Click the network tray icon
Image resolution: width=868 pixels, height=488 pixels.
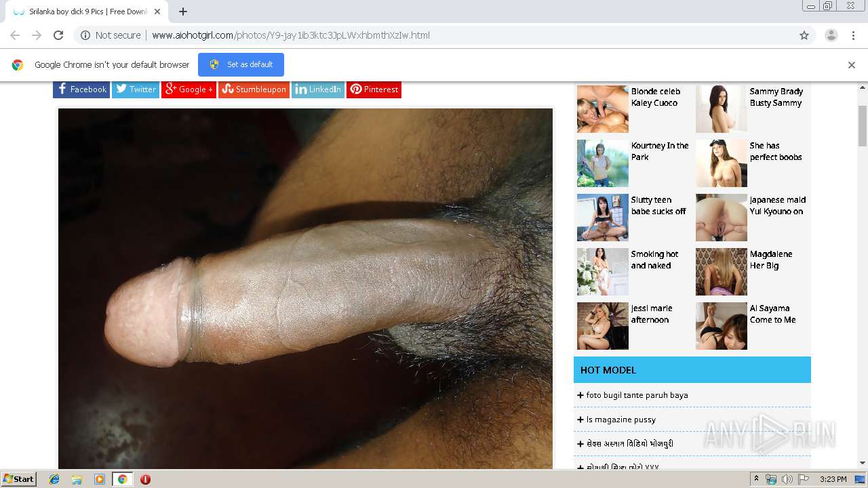pos(771,479)
